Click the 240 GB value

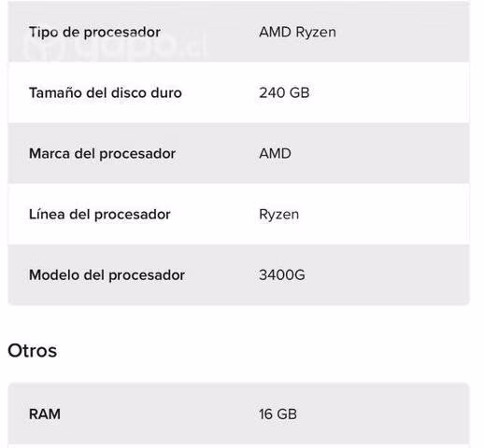click(x=284, y=92)
